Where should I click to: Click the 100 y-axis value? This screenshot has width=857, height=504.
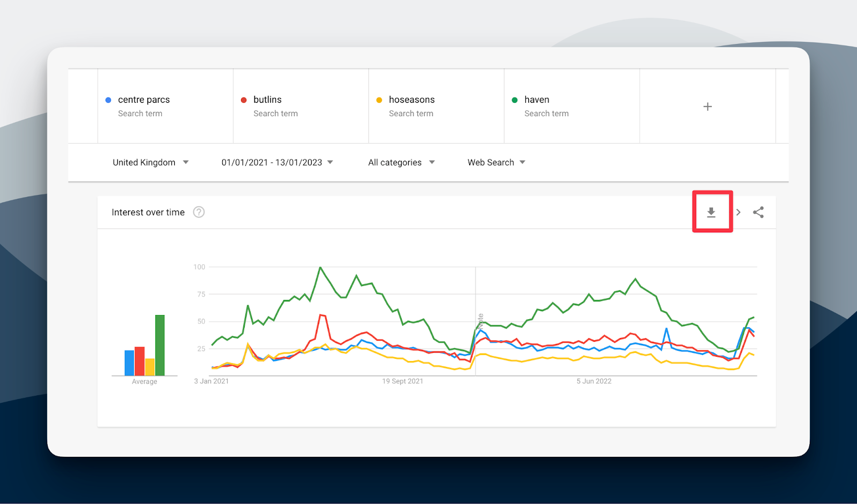tap(199, 267)
